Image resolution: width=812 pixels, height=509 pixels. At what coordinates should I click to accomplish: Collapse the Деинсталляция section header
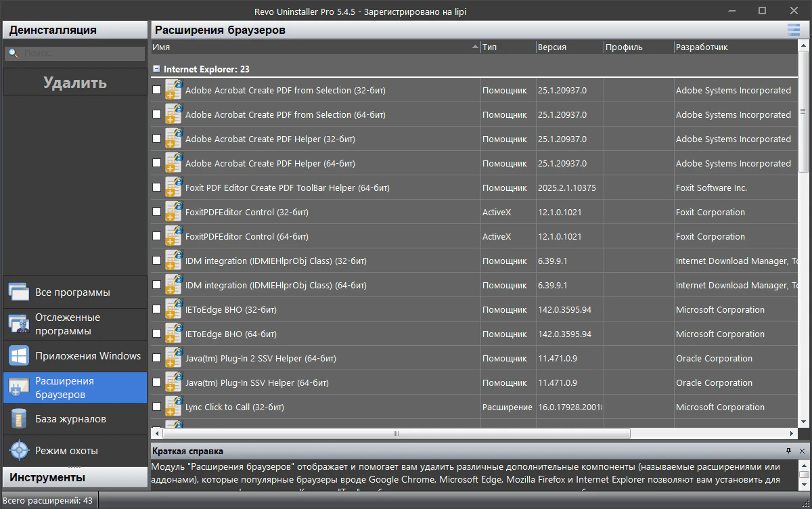(74, 30)
